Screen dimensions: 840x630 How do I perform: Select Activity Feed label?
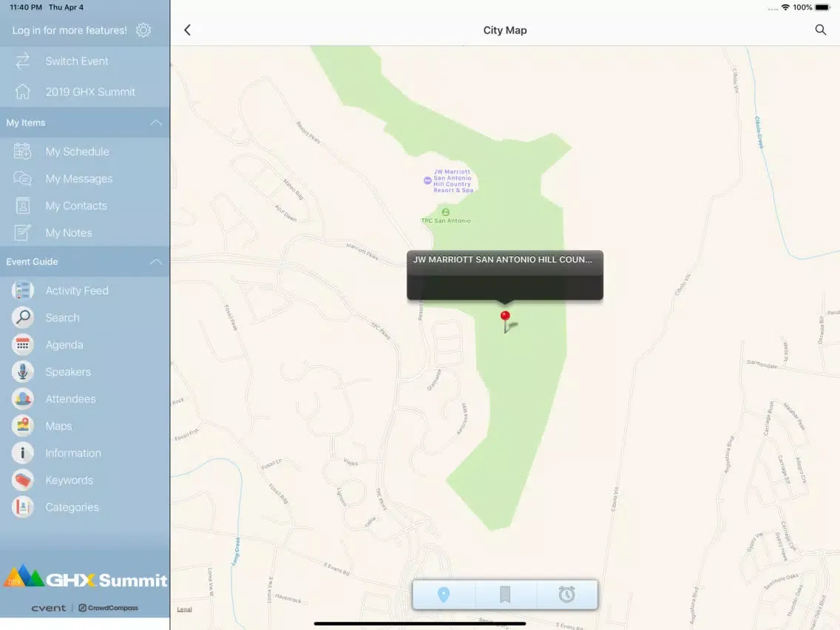[77, 291]
